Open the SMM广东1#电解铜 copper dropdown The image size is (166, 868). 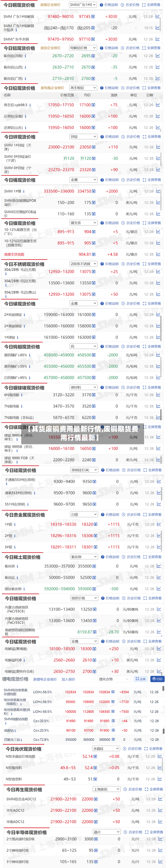[x=83, y=5]
